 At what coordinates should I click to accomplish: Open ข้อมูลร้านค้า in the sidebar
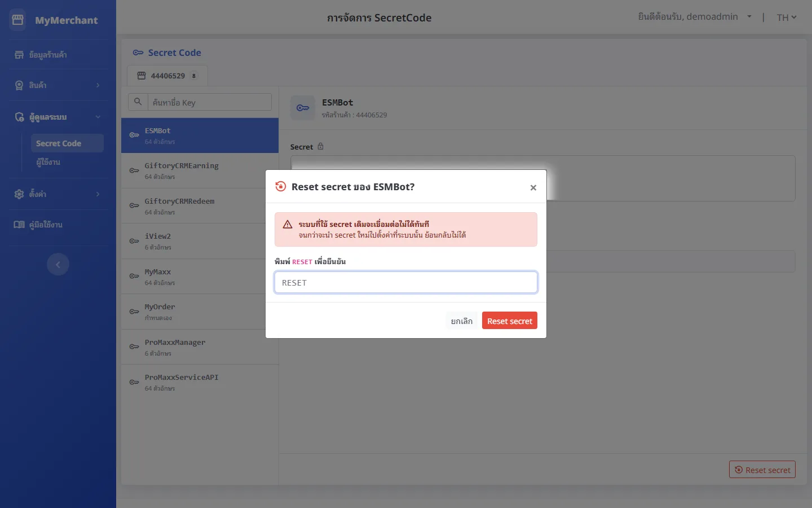pos(58,55)
